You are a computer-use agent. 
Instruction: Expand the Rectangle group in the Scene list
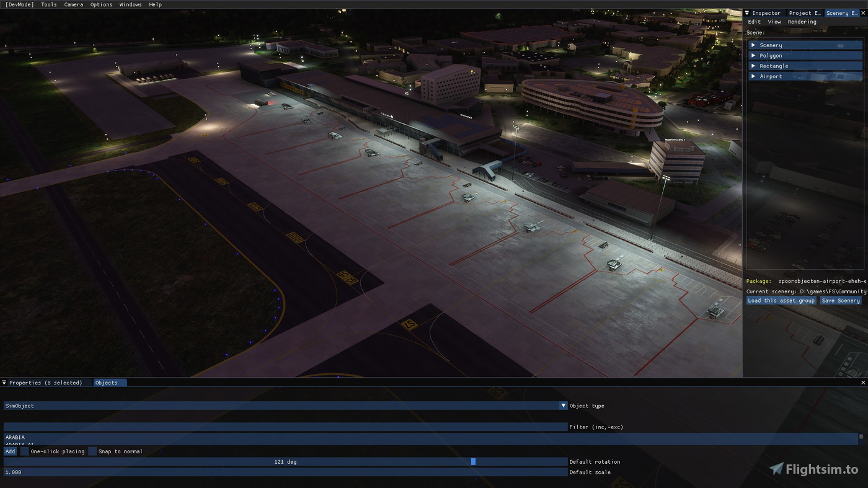point(752,66)
